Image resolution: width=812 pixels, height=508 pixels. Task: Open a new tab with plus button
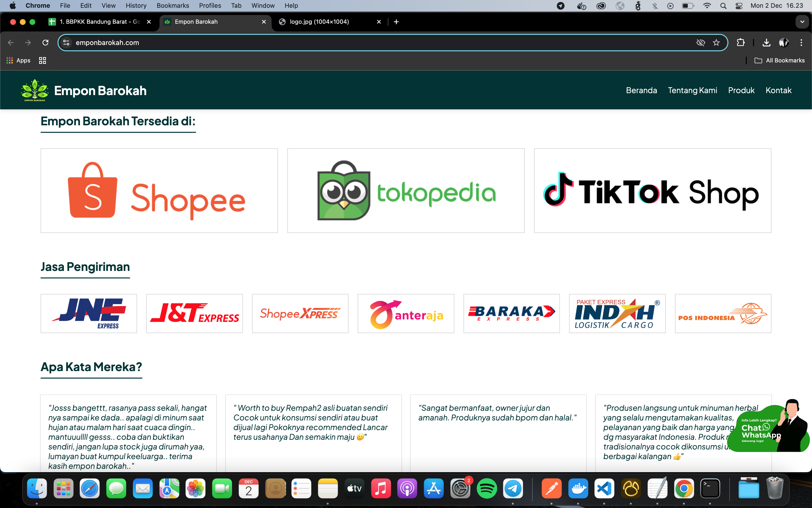396,22
